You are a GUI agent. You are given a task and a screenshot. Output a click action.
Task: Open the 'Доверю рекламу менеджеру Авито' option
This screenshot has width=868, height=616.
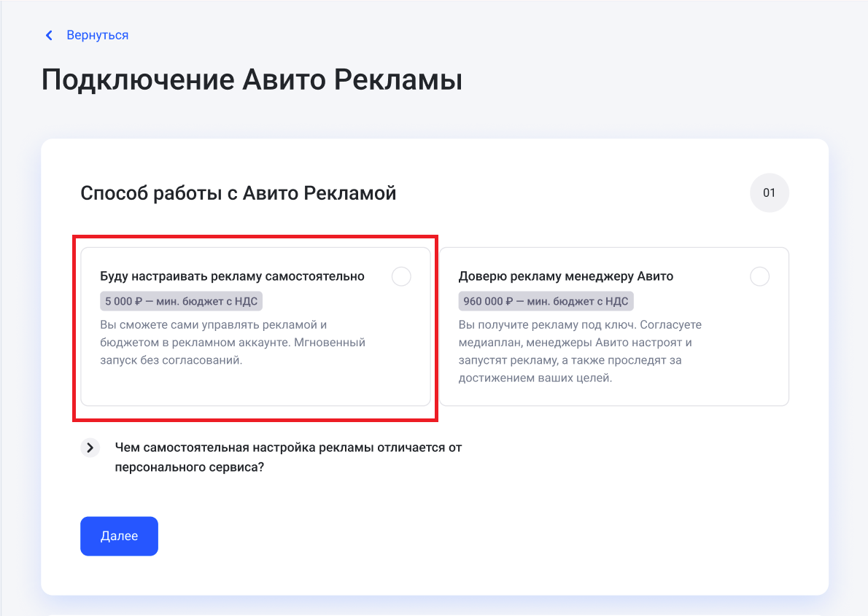pyautogui.click(x=613, y=327)
